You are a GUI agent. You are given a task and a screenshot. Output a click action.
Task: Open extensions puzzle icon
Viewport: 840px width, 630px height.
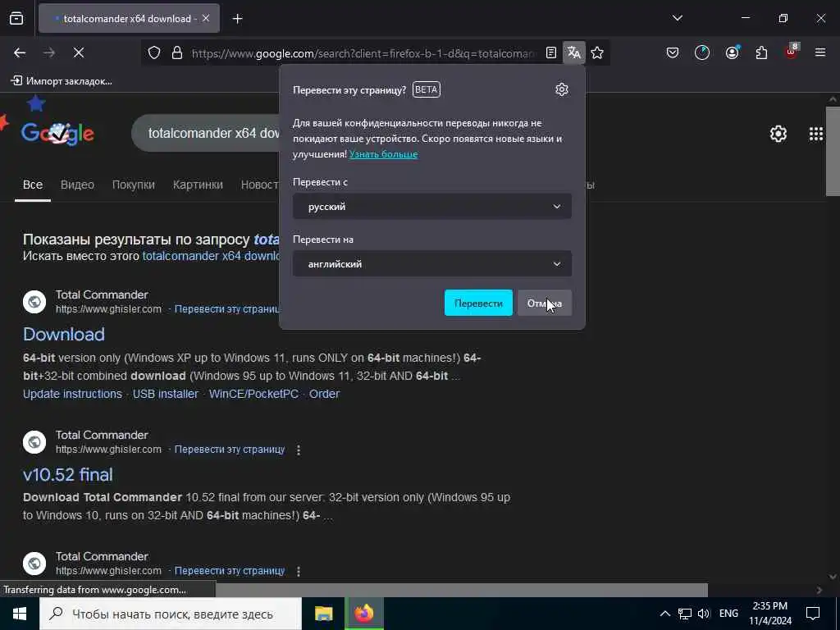(x=761, y=52)
